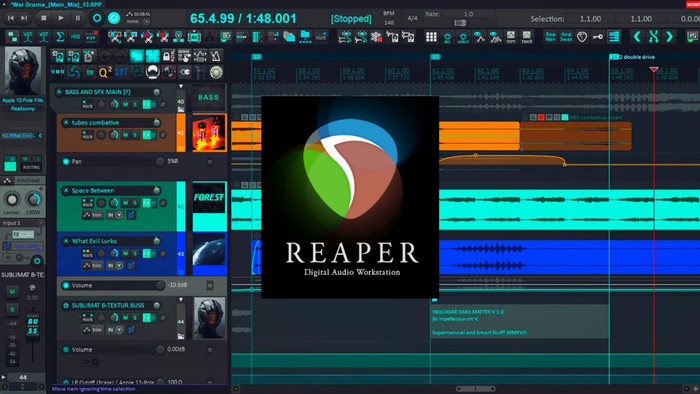Open the trim/read automation selector in left panel
This screenshot has width=700, height=394.
coord(23,180)
